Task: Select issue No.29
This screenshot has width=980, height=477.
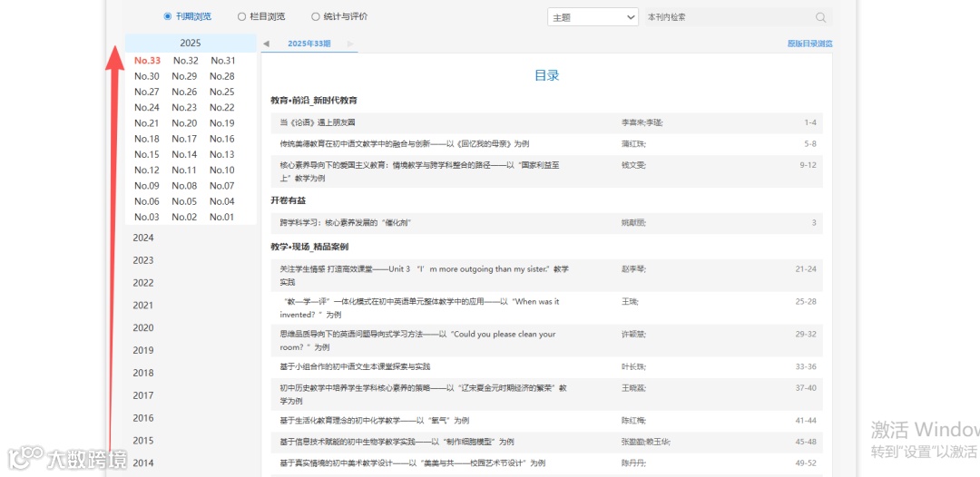Action: [184, 76]
